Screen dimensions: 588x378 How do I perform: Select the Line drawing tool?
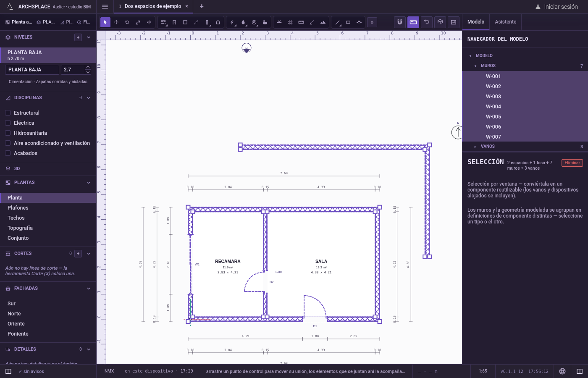pos(337,22)
